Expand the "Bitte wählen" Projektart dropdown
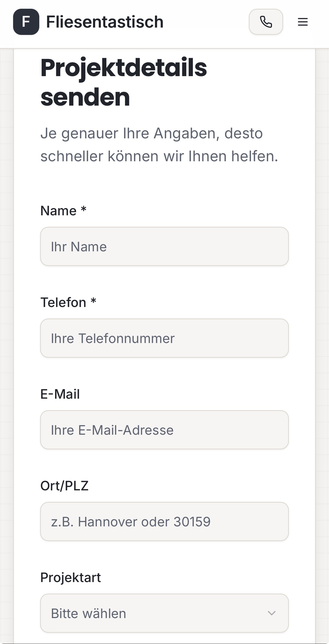 (x=164, y=613)
